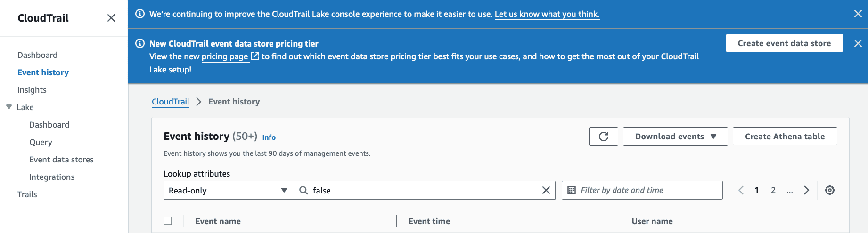Click the refresh events icon button

tap(603, 137)
